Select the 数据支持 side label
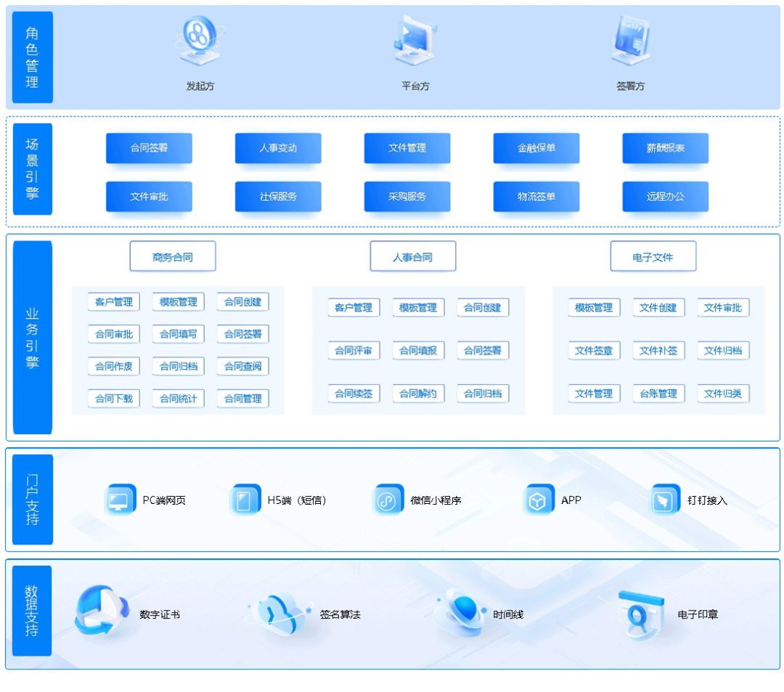The image size is (784, 692). [x=32, y=611]
